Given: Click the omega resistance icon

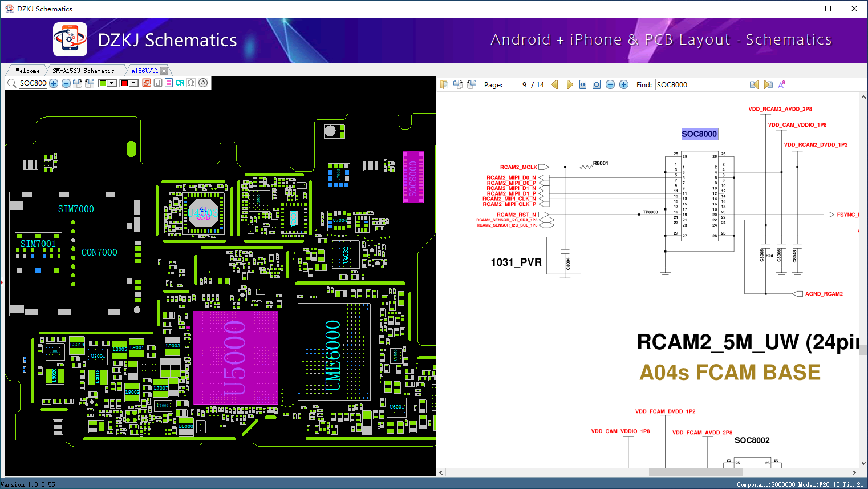Looking at the screenshot, I should pos(191,83).
